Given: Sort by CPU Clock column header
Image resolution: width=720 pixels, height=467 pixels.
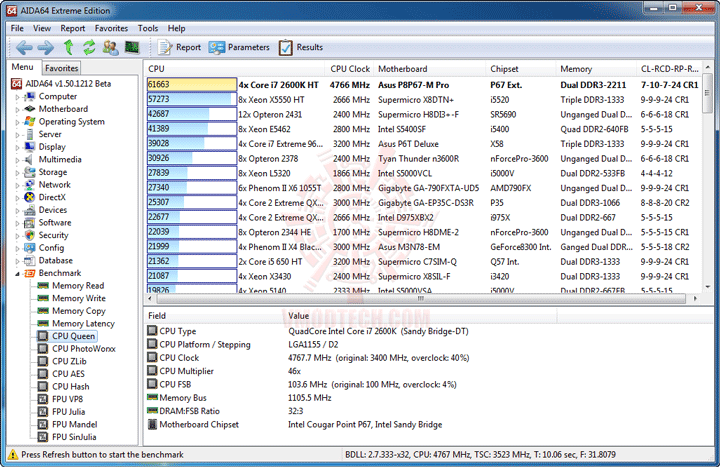Looking at the screenshot, I should click(x=349, y=69).
